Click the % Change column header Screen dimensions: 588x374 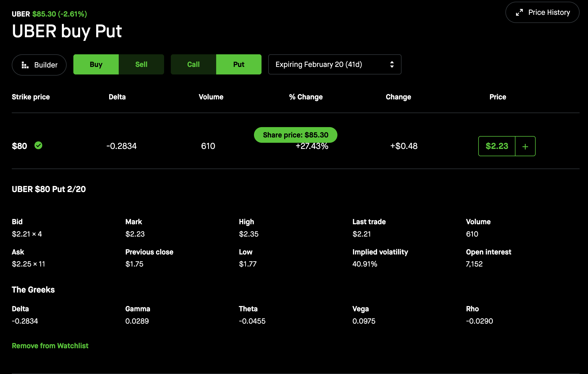tap(306, 97)
